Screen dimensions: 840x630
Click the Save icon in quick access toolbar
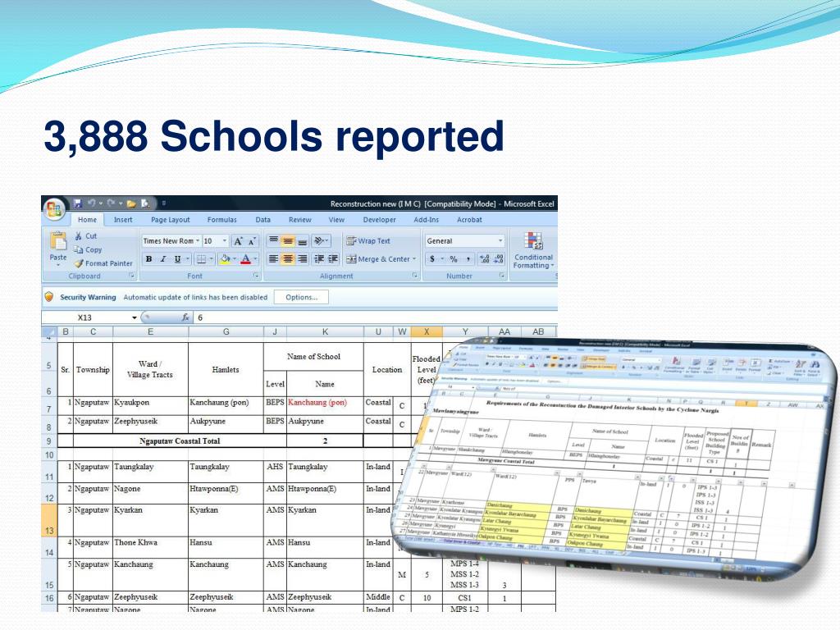coord(78,203)
